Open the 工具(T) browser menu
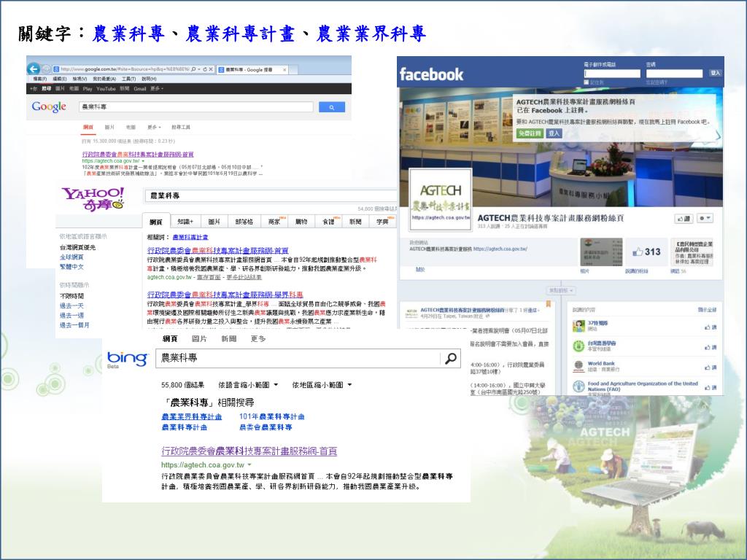 pos(128,79)
